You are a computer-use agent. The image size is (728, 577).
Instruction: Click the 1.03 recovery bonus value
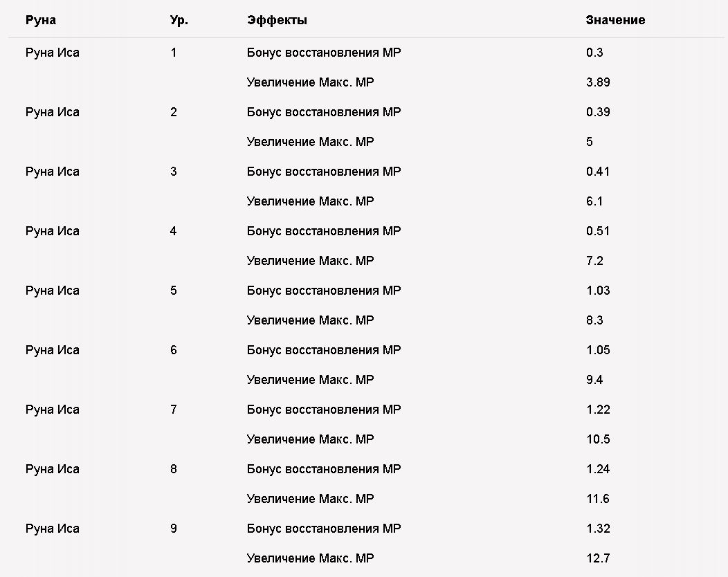598,291
